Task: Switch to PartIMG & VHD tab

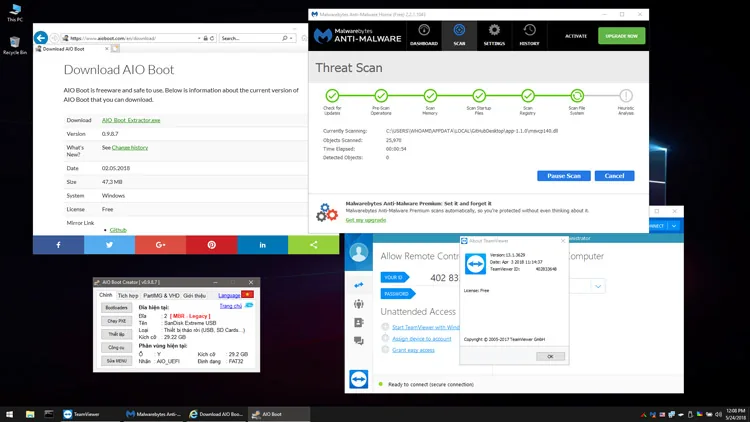Action: pyautogui.click(x=161, y=296)
